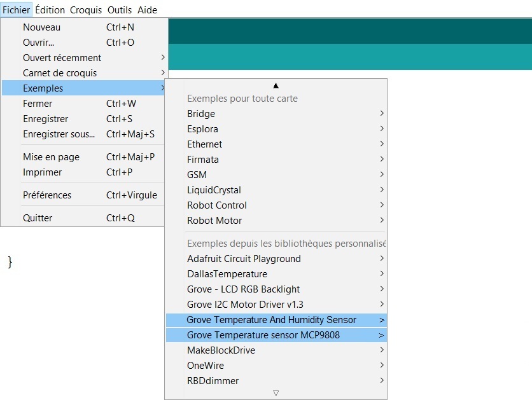Select Enregistrer sous... entry
Image resolution: width=532 pixels, height=400 pixels.
[x=84, y=134]
